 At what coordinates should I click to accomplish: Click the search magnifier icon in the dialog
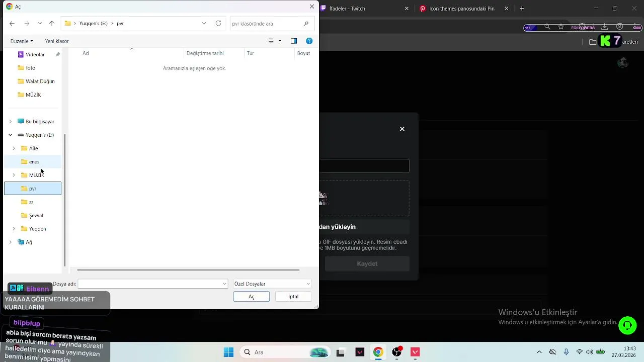tap(306, 24)
